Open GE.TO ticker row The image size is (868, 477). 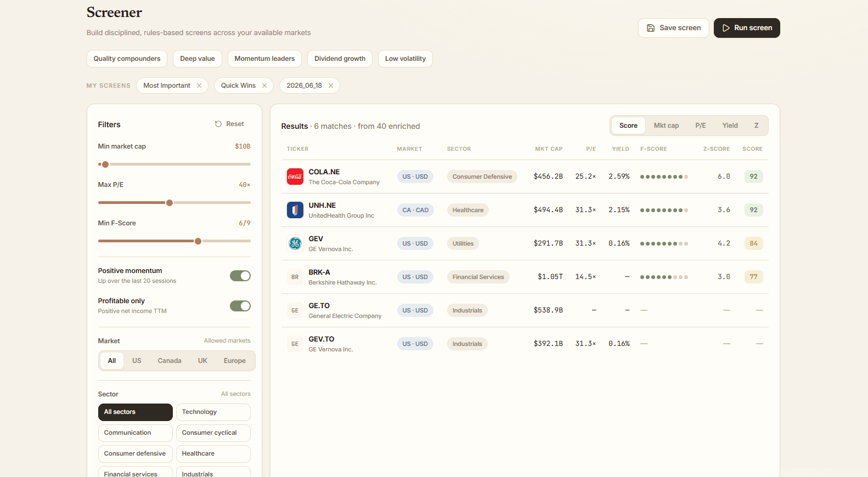(525, 310)
